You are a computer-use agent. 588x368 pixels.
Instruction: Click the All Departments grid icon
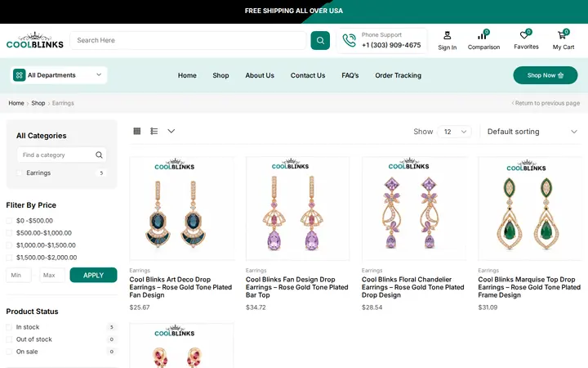[x=19, y=75]
